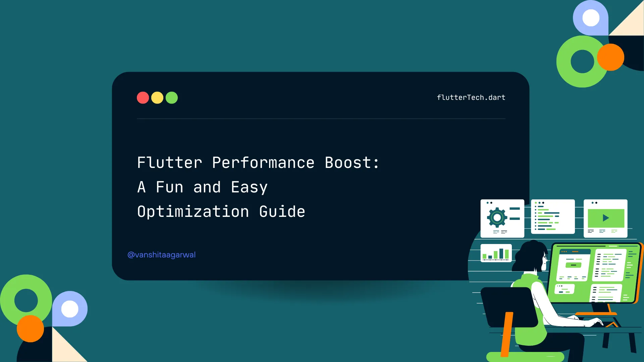Select the play button on the video card
Image resolution: width=644 pixels, height=362 pixels.
coord(606,218)
